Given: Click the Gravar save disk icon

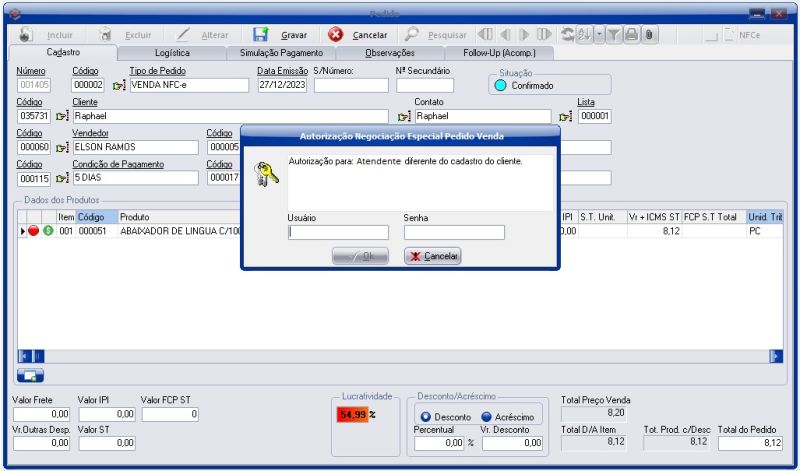Looking at the screenshot, I should click(261, 34).
